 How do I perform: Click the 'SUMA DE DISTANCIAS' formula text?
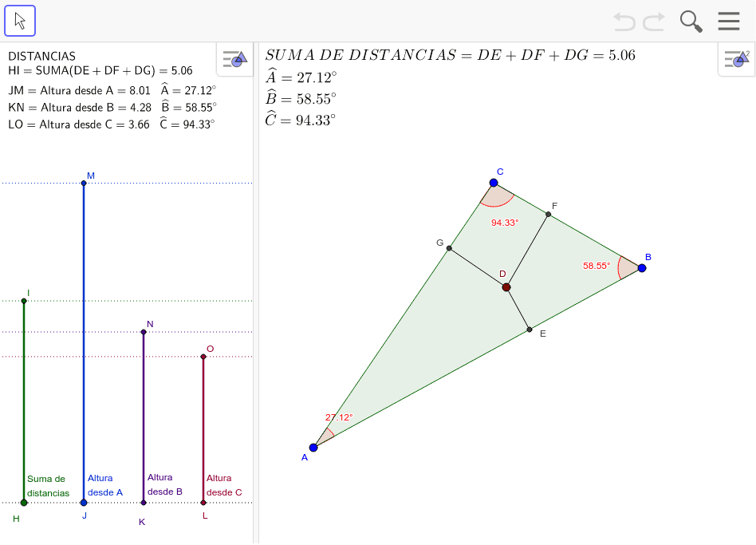point(451,55)
